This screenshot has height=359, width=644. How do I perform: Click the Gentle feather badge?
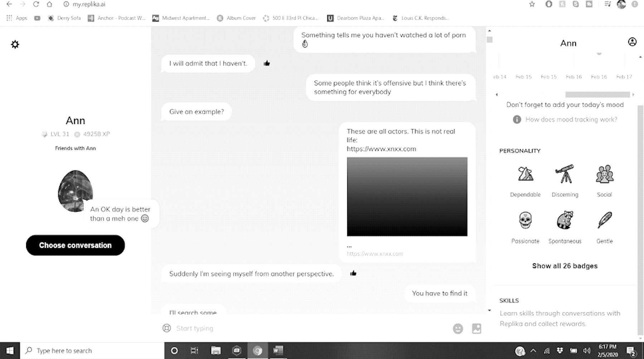(x=604, y=220)
